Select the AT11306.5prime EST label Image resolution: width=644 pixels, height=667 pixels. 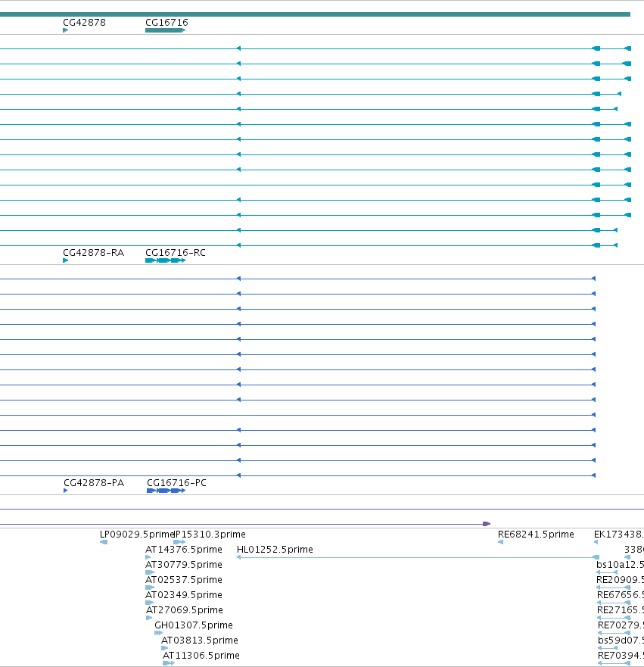(201, 656)
